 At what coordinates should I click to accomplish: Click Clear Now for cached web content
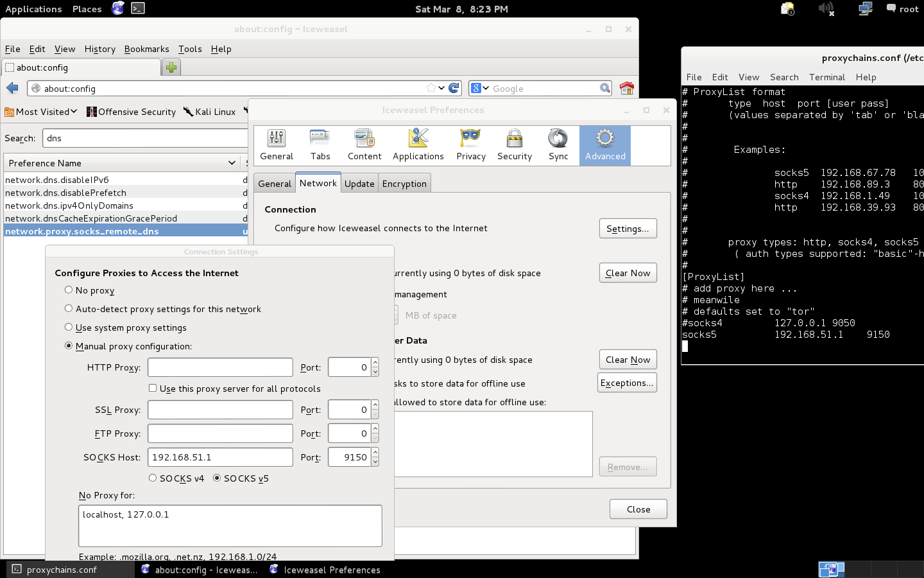628,273
